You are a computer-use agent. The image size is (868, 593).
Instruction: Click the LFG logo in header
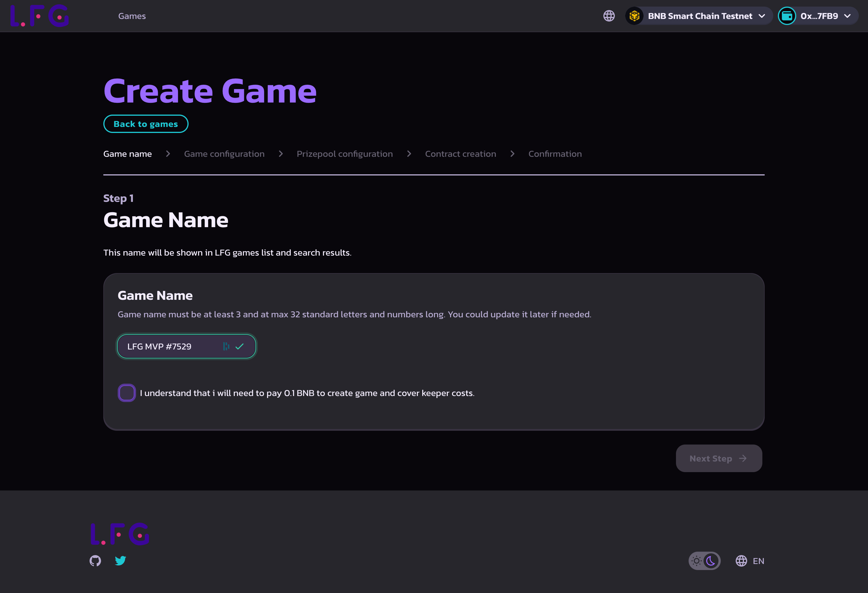40,16
